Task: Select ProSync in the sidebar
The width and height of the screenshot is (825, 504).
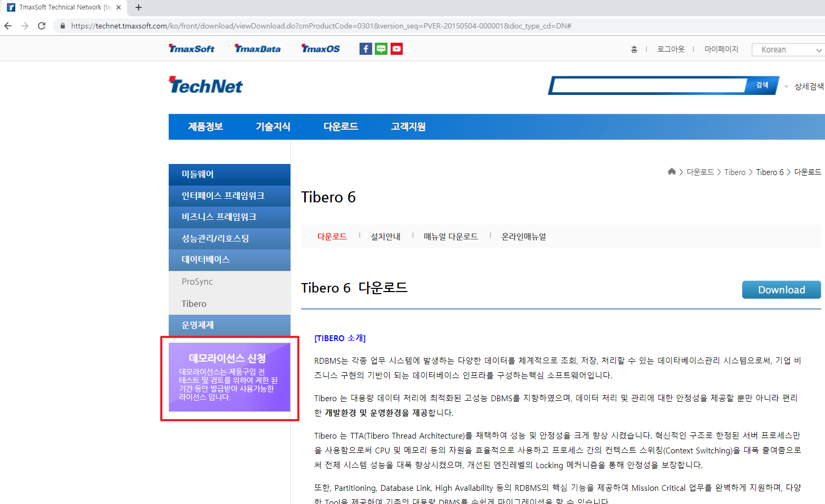Action: tap(229, 282)
